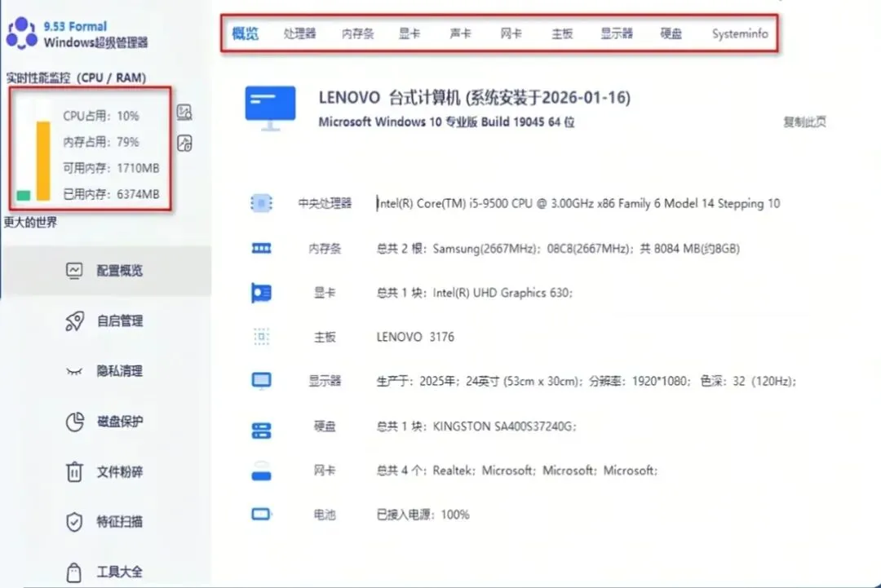Click the 网卡 network adapter icon

coord(261,471)
